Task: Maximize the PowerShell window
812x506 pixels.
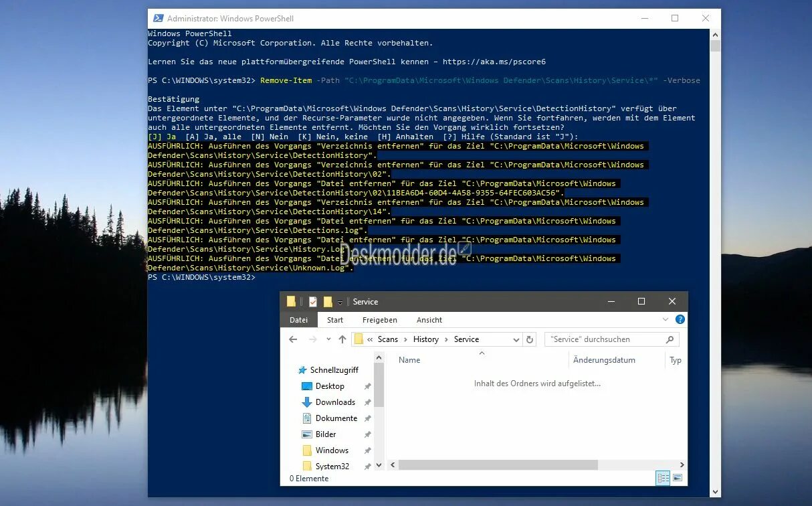Action: coord(674,19)
